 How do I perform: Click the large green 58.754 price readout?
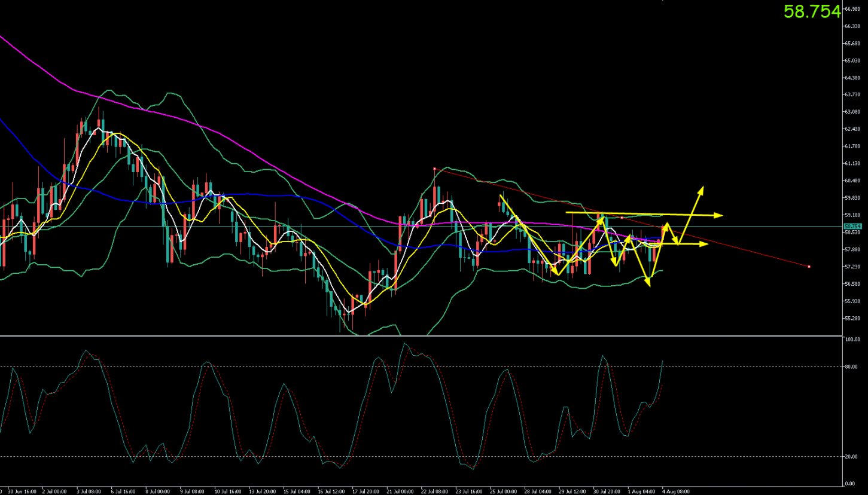click(x=812, y=11)
